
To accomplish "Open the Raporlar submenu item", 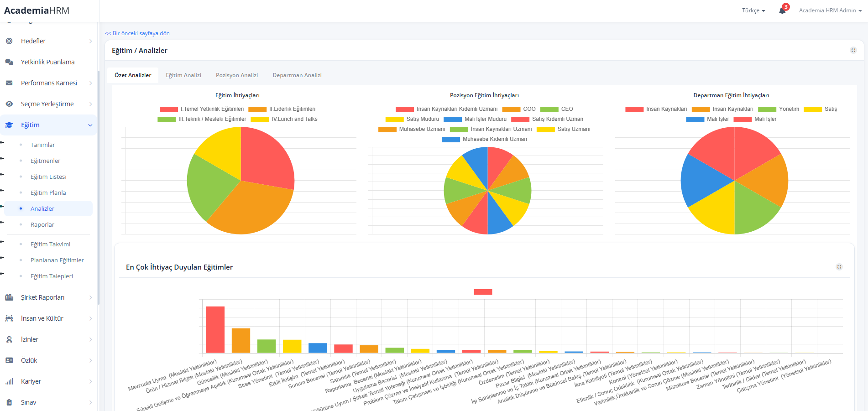I will point(42,224).
